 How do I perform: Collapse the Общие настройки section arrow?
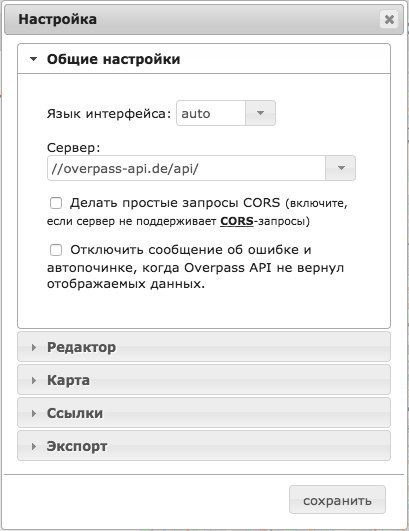(33, 59)
